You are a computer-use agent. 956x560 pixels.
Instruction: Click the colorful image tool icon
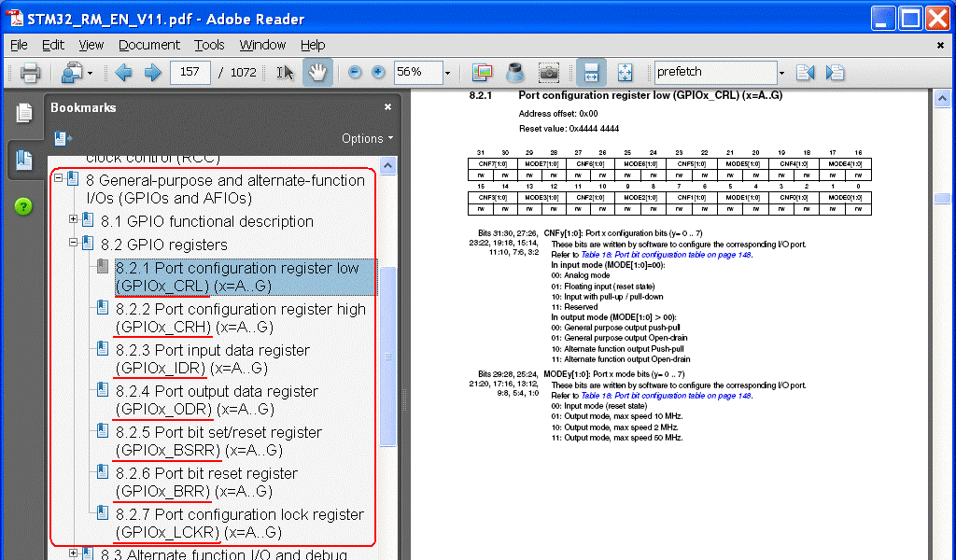tap(483, 73)
